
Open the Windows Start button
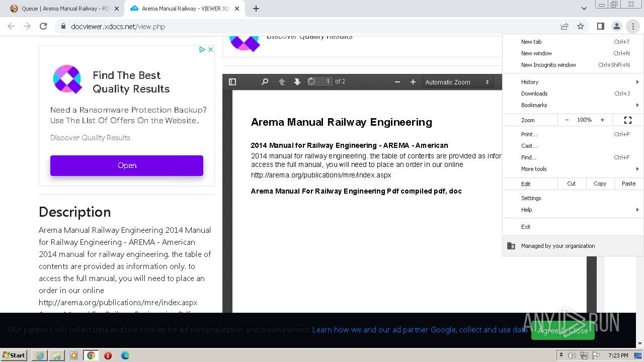pyautogui.click(x=14, y=355)
